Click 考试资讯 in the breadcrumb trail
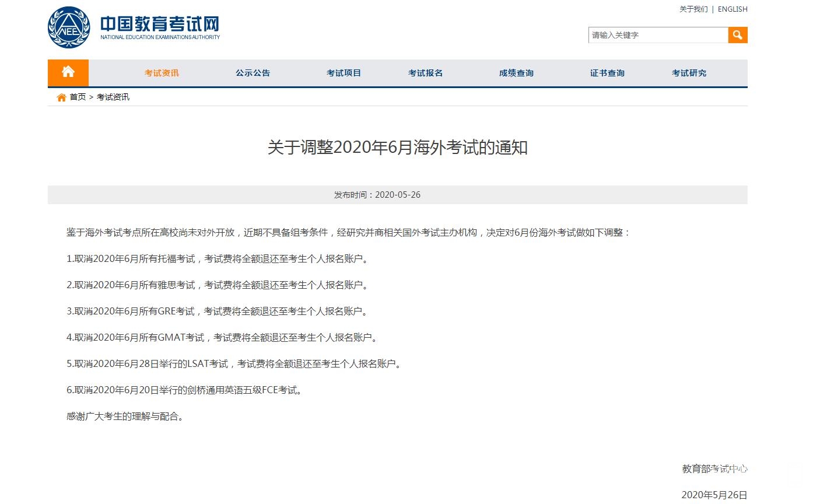The image size is (827, 504). pos(113,97)
